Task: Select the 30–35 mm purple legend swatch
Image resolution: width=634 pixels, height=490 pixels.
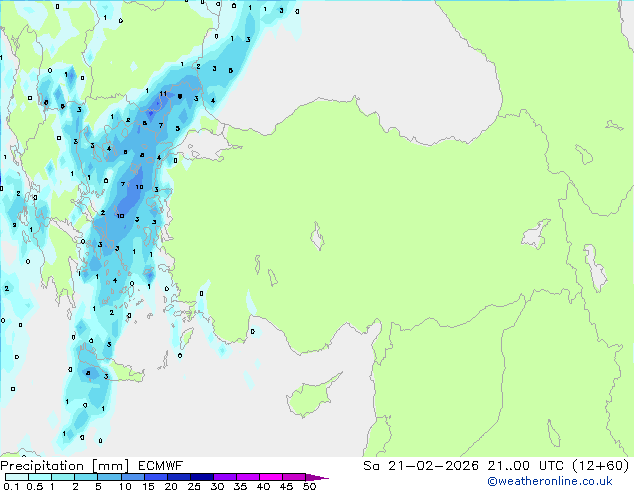Action: pyautogui.click(x=224, y=477)
